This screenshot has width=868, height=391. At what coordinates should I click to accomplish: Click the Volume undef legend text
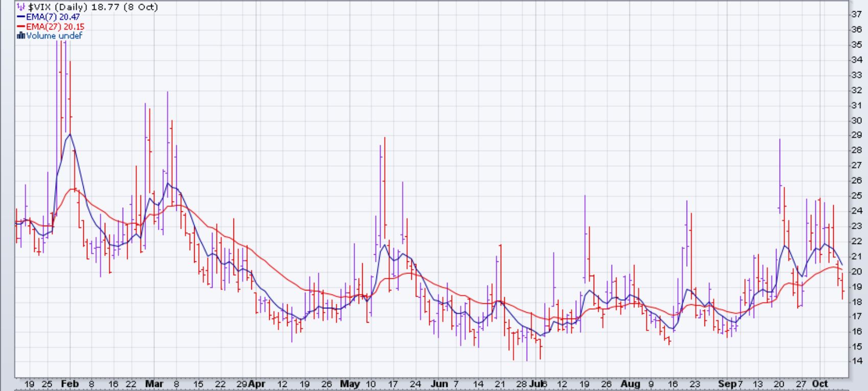54,36
